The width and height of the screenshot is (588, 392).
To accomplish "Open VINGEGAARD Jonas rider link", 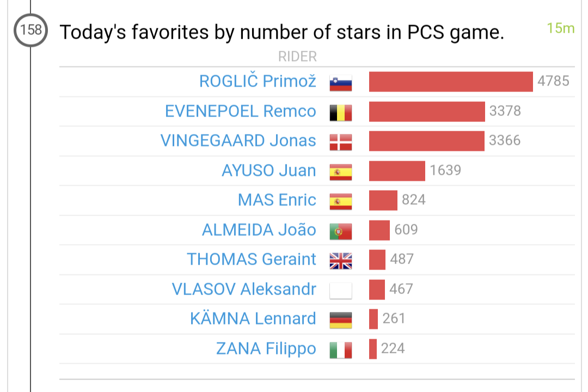I will (238, 140).
